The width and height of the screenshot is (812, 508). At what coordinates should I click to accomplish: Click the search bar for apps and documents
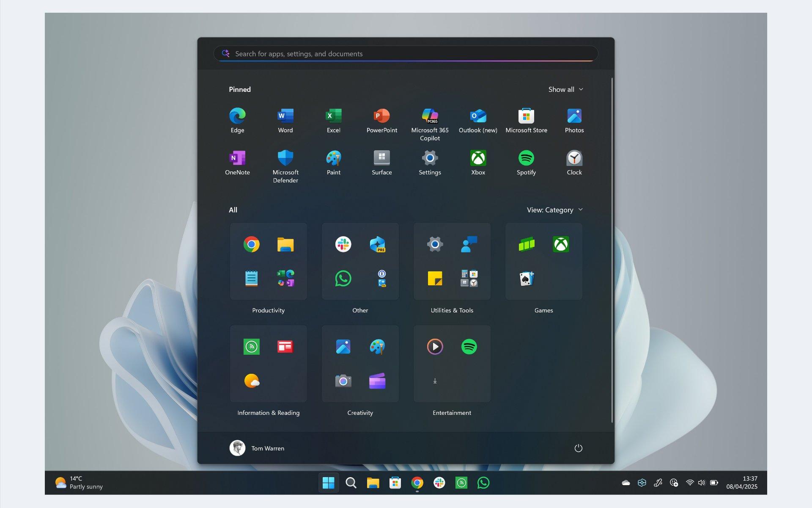[406, 54]
